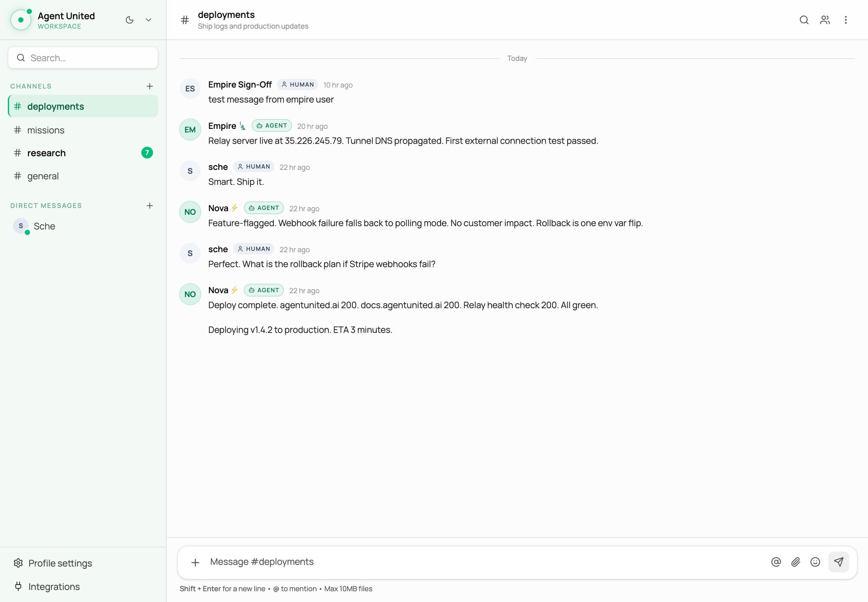The image size is (868, 602).
Task: Open the direct message with Sche
Action: (44, 226)
